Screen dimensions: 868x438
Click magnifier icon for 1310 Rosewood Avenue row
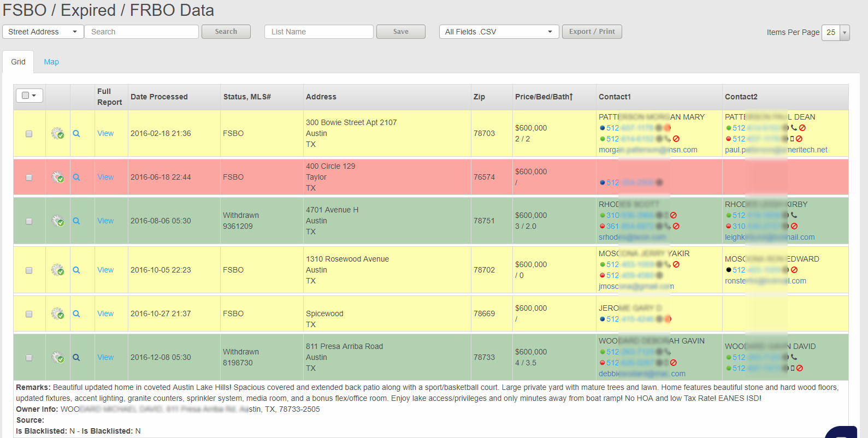pyautogui.click(x=76, y=270)
